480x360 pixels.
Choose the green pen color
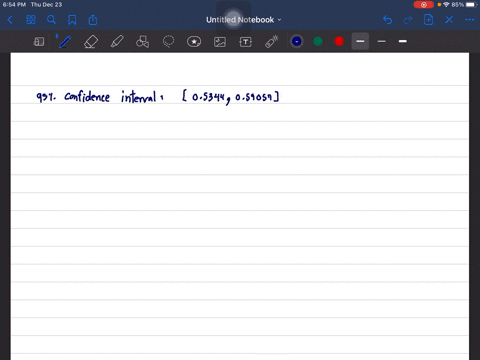click(x=318, y=41)
